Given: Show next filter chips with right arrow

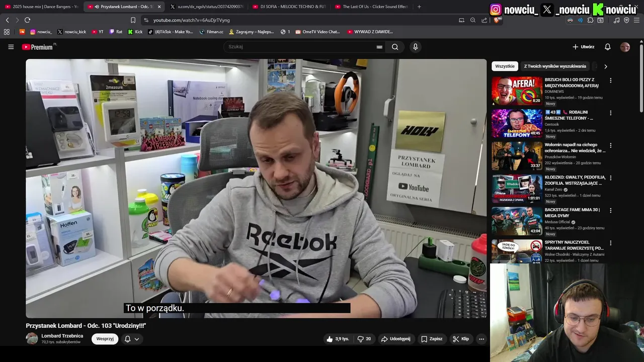Looking at the screenshot, I should 605,66.
